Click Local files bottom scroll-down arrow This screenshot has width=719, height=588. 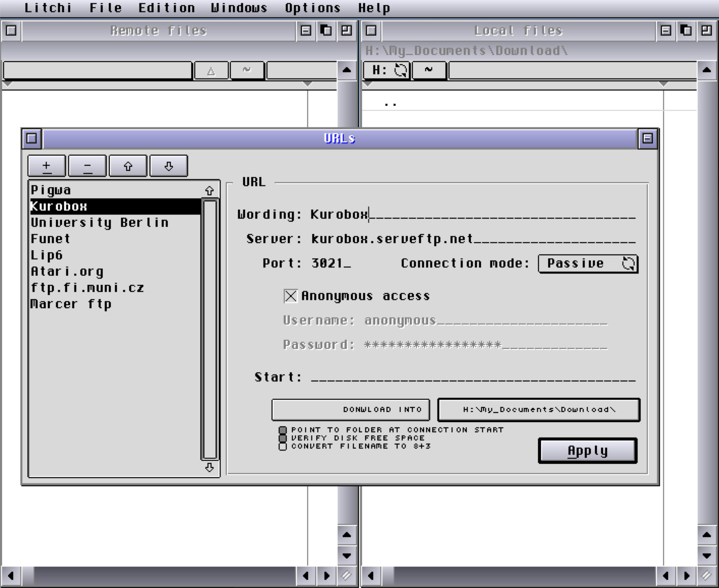tap(707, 555)
